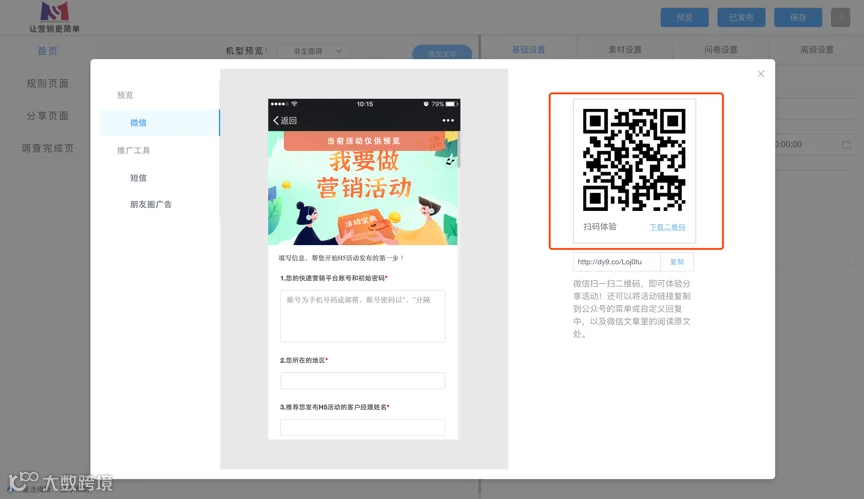The image size is (864, 499).
Task: Click the 已发布 button in top bar
Action: [x=742, y=18]
